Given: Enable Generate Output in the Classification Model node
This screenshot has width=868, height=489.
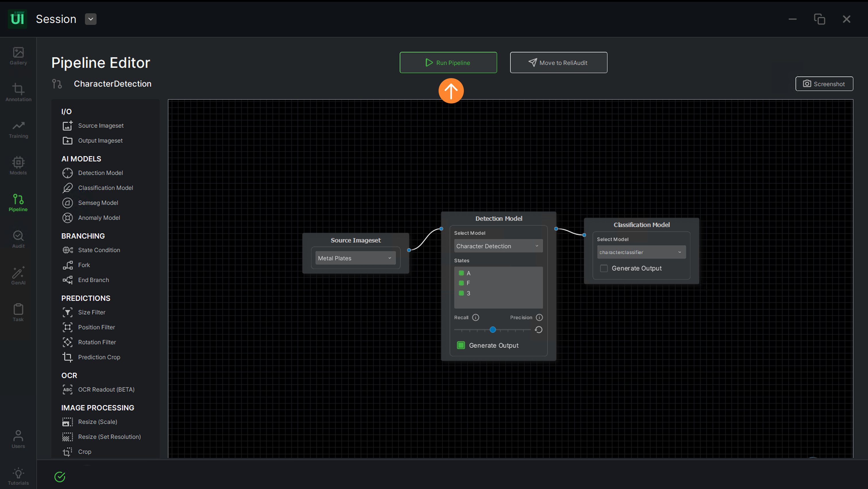Looking at the screenshot, I should (604, 268).
